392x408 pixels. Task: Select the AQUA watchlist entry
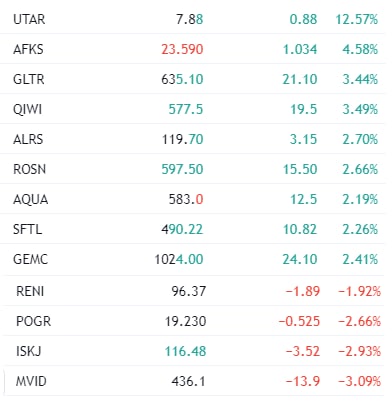point(193,199)
